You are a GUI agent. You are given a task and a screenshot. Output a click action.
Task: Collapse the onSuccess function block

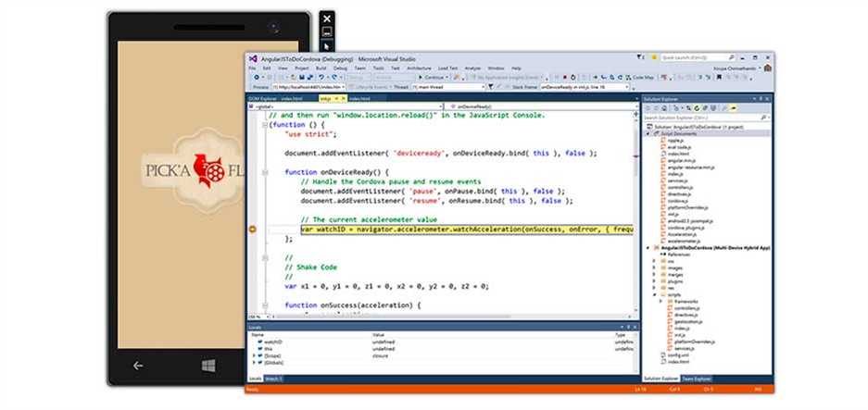click(x=265, y=305)
